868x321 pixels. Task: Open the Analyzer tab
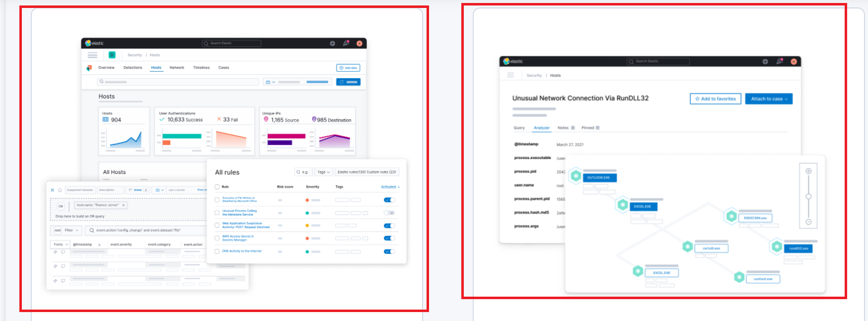542,128
